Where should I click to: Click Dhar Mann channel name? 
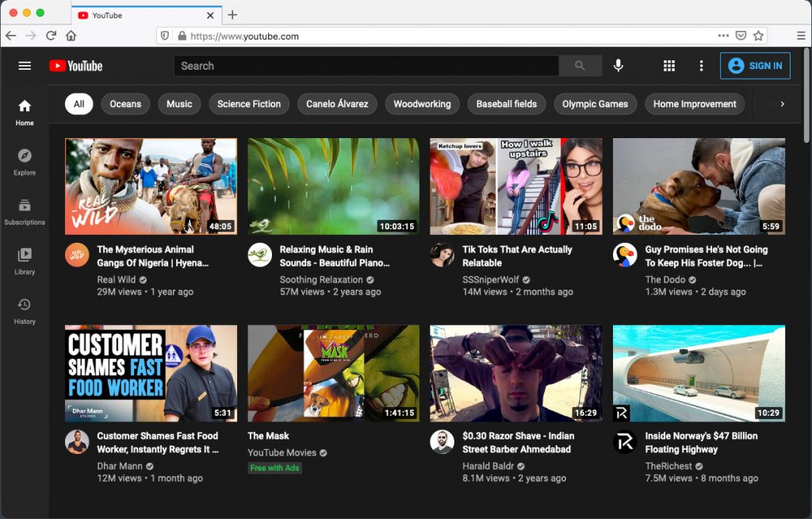click(120, 466)
